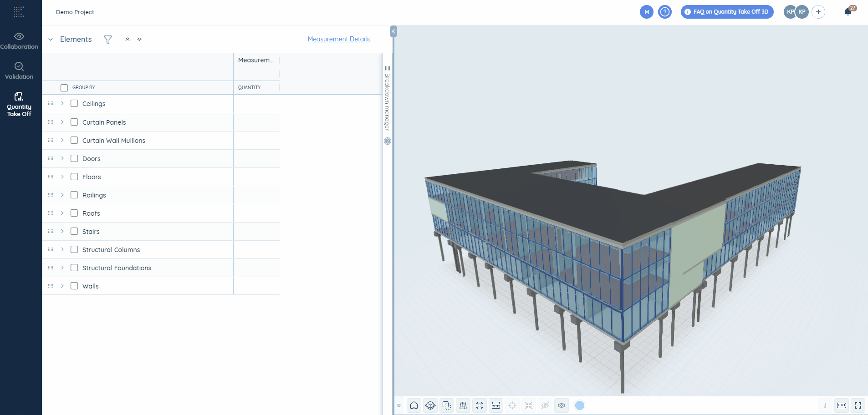Check the Ceilings checkbox

point(74,103)
